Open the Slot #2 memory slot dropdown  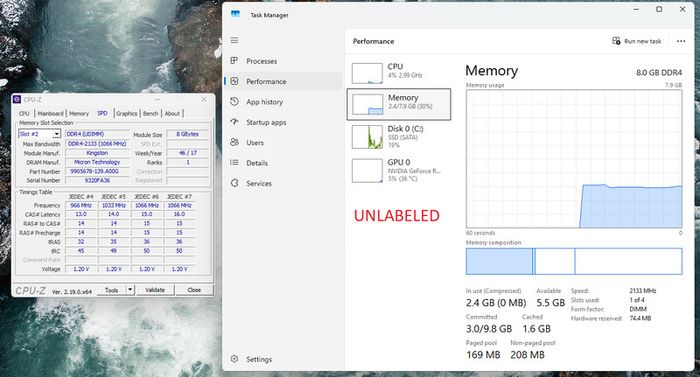click(x=39, y=134)
